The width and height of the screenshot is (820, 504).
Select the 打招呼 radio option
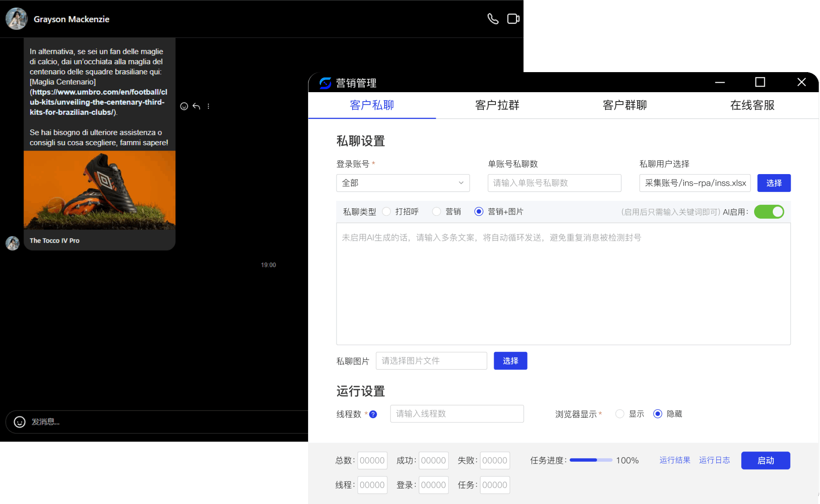[386, 211]
